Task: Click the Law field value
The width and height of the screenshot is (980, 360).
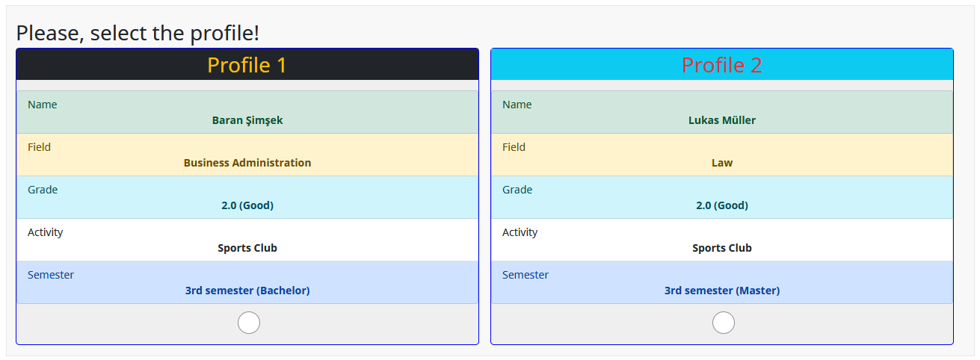Action: [x=722, y=163]
